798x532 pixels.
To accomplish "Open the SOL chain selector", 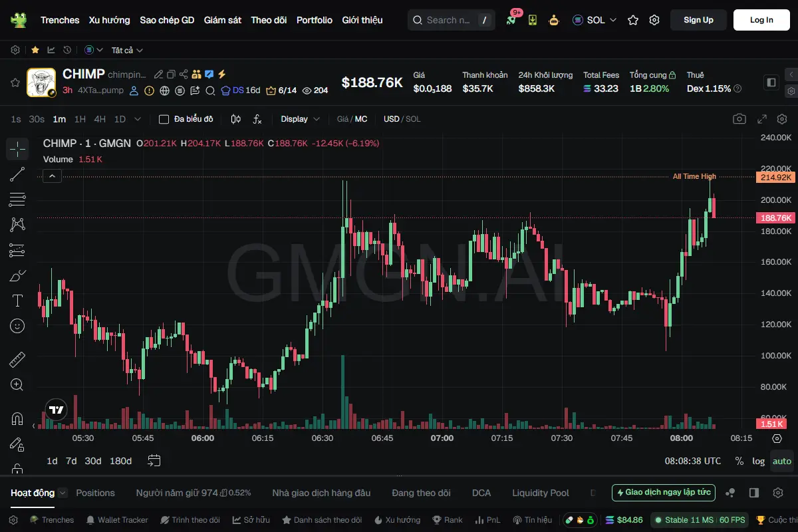I will 595,20.
